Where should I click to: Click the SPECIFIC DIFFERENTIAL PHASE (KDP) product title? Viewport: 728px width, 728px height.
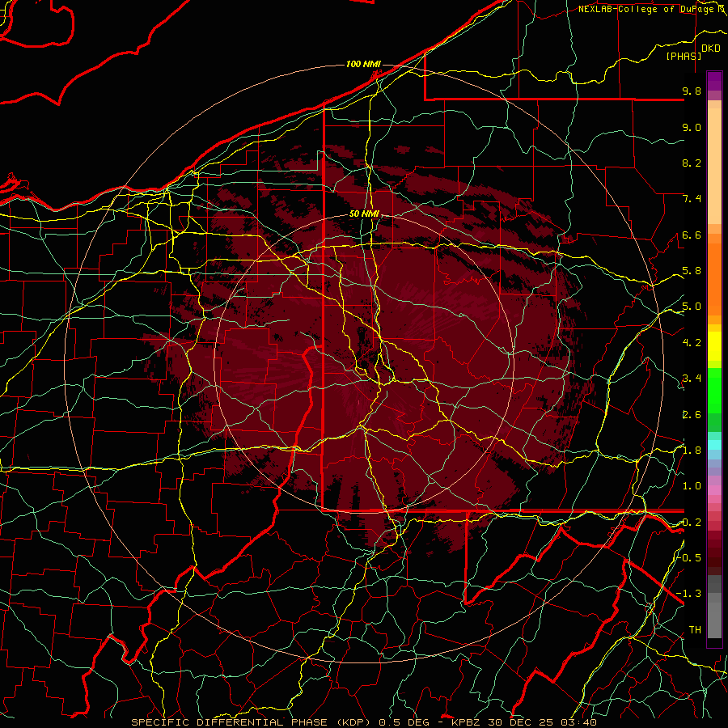[253, 722]
